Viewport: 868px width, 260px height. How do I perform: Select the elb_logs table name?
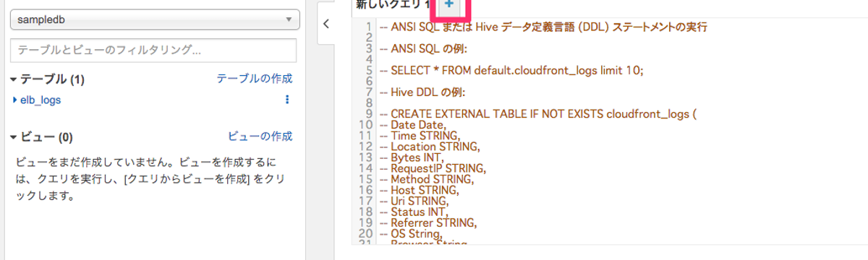pyautogui.click(x=41, y=100)
